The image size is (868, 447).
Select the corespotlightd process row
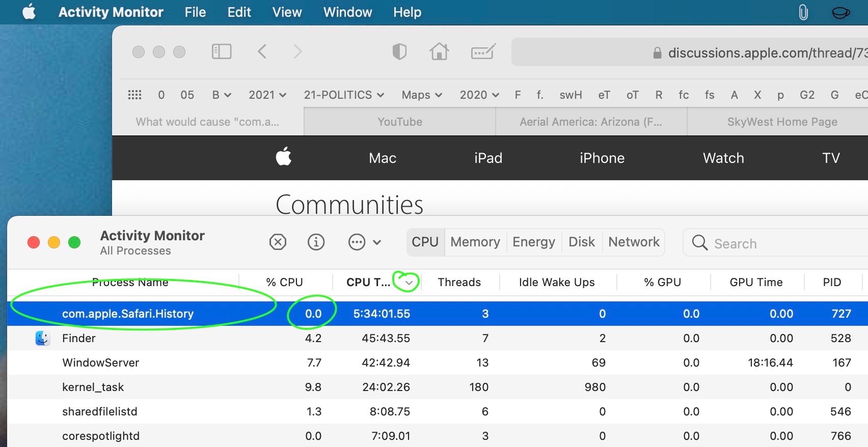point(438,435)
